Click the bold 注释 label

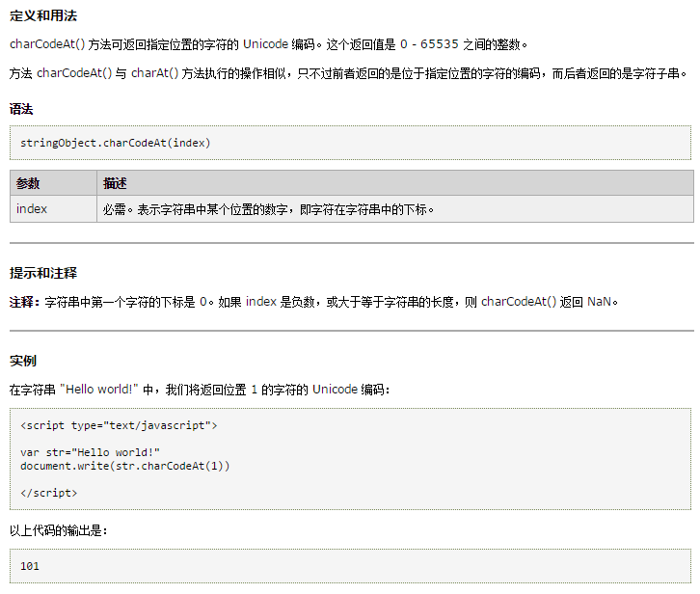pos(24,303)
